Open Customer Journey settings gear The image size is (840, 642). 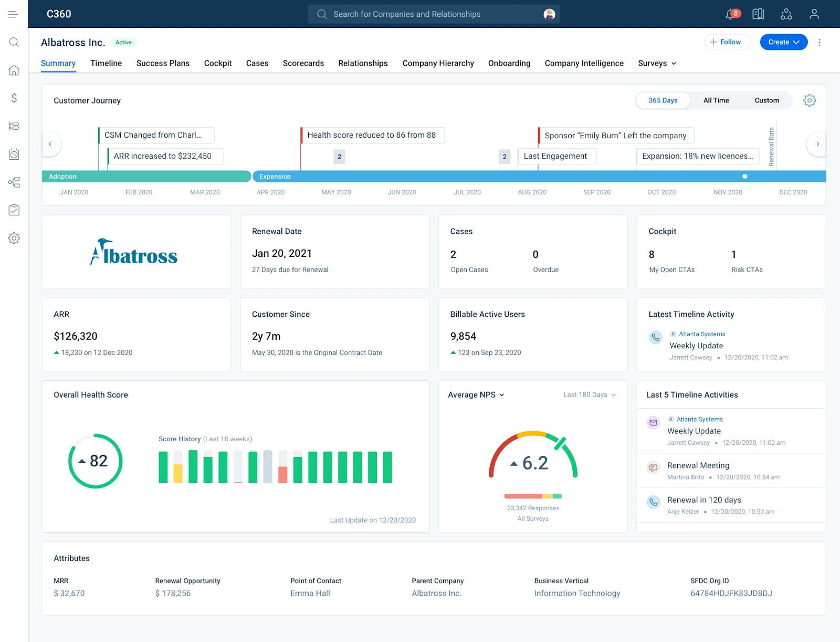click(809, 100)
